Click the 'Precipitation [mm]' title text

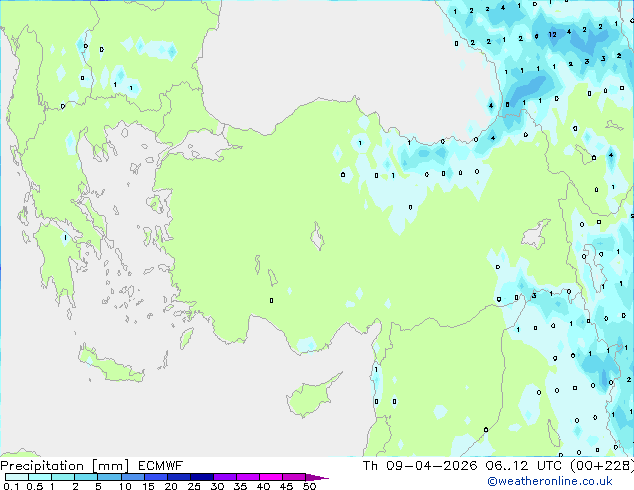pos(65,466)
